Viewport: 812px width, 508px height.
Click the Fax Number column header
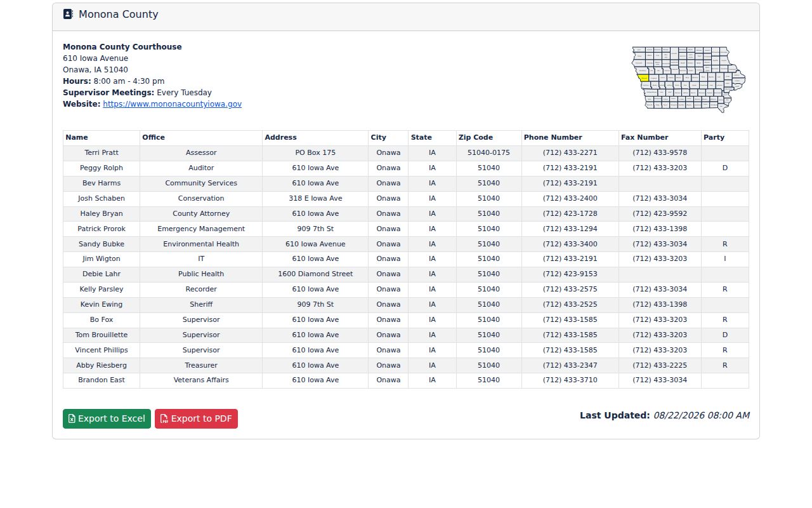tap(660, 138)
